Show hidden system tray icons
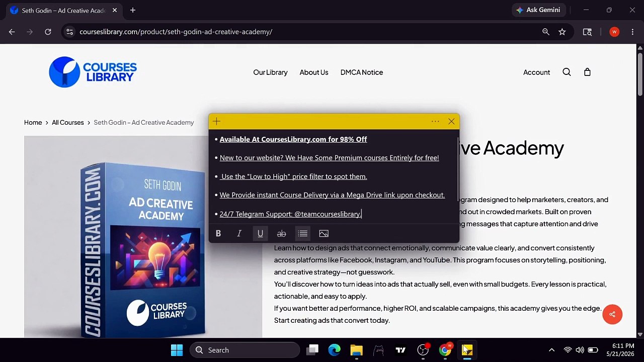 [x=551, y=350]
